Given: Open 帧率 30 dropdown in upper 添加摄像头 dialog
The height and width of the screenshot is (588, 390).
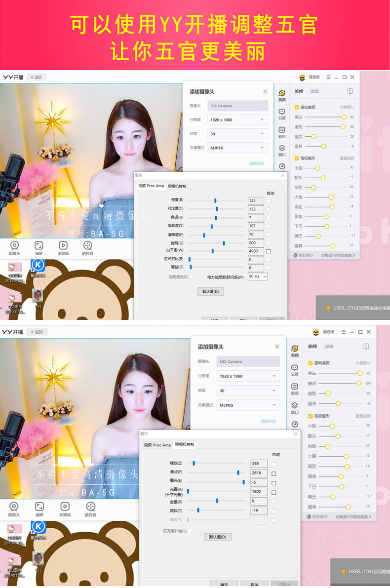Looking at the screenshot, I should coord(238,134).
